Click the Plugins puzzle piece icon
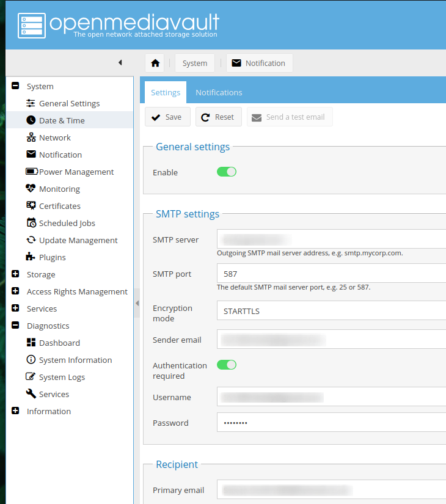The width and height of the screenshot is (446, 504). [x=31, y=257]
